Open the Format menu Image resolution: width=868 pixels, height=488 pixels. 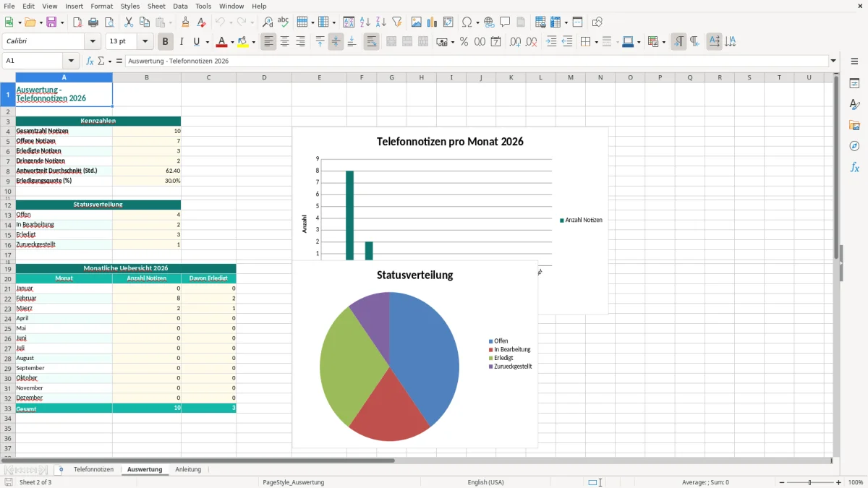tap(101, 6)
